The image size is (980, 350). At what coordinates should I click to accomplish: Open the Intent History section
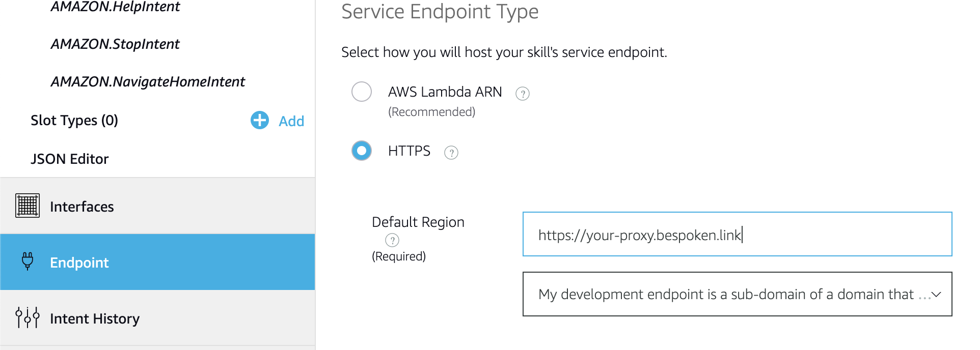click(157, 318)
